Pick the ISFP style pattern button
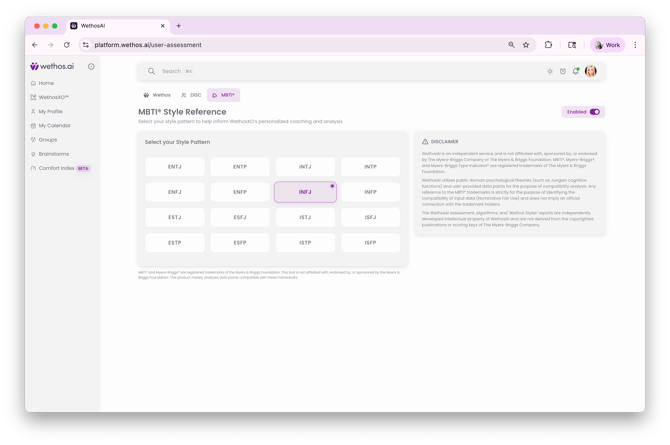The height and width of the screenshot is (445, 670). [370, 242]
